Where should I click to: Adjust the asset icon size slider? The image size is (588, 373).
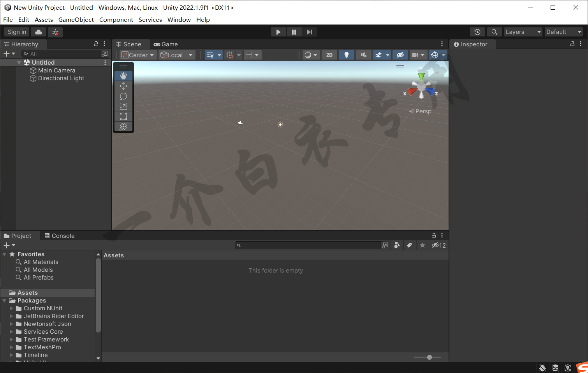(x=429, y=357)
